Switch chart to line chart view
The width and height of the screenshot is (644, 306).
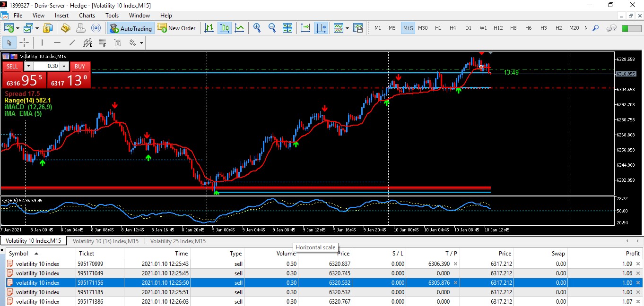click(240, 28)
